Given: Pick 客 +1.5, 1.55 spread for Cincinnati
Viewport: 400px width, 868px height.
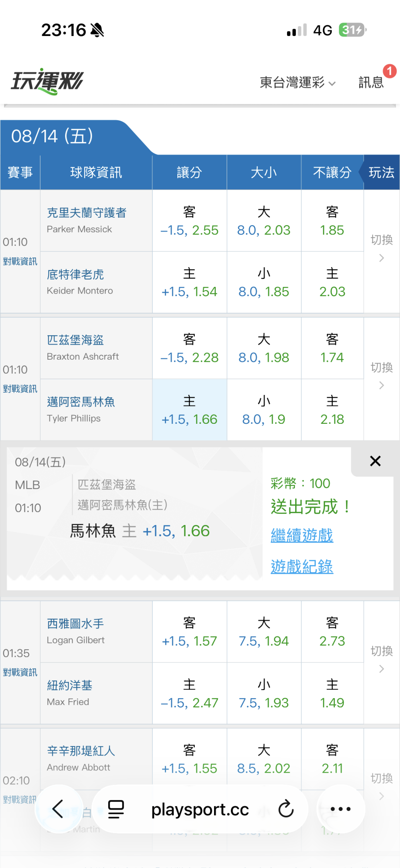Looking at the screenshot, I should pyautogui.click(x=189, y=759).
